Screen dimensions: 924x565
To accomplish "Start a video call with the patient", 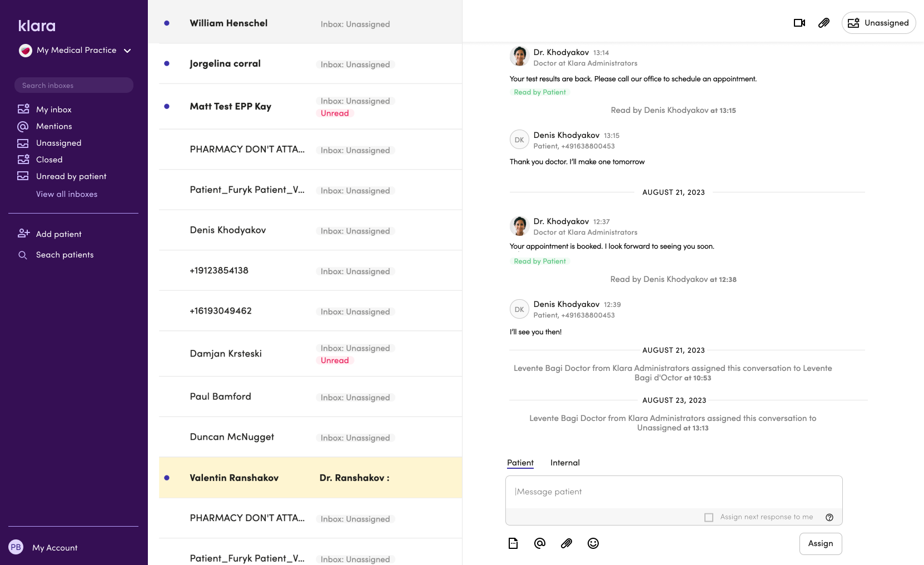I will pyautogui.click(x=799, y=23).
